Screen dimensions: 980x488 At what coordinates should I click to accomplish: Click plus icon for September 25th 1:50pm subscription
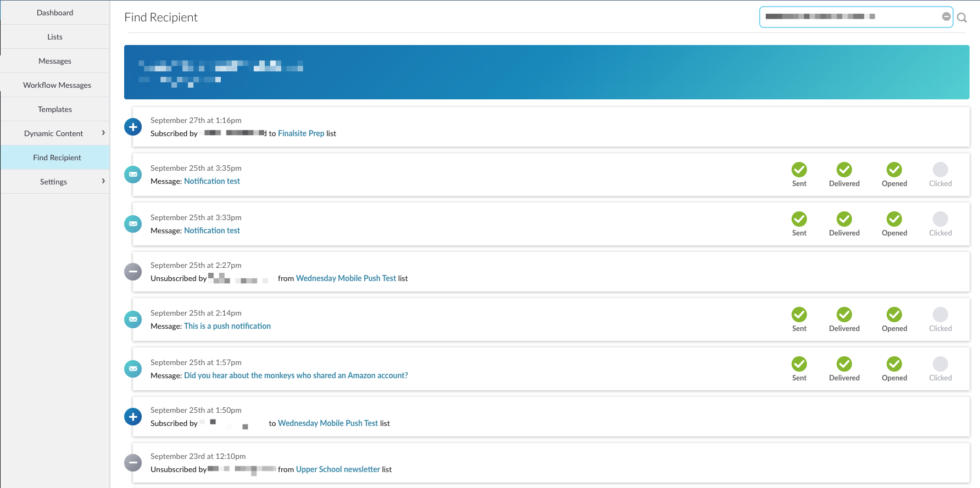(133, 417)
